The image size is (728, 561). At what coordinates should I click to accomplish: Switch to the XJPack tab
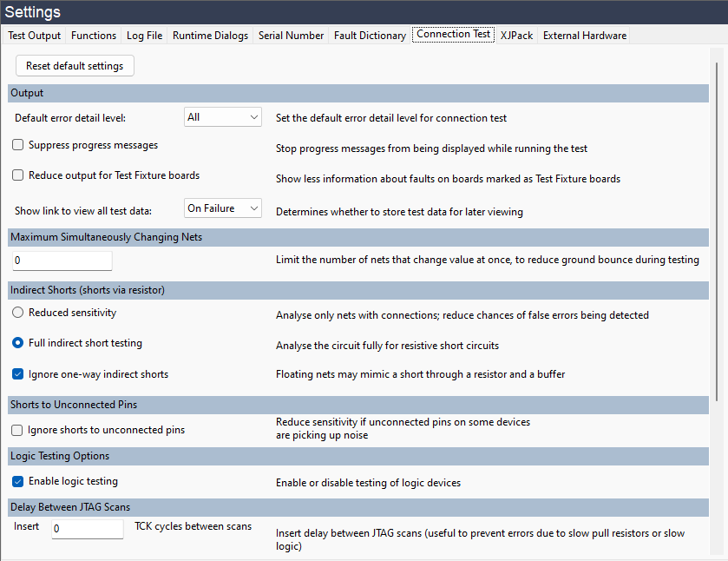[x=517, y=36]
